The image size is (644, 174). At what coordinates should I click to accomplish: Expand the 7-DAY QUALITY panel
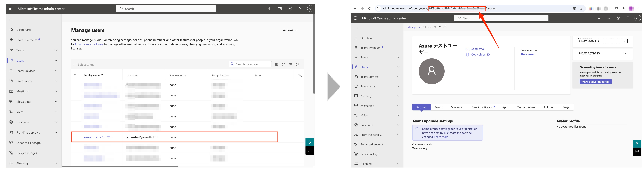coord(602,41)
